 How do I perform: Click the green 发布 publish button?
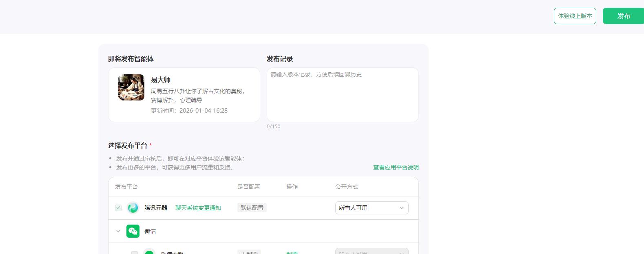pos(623,16)
